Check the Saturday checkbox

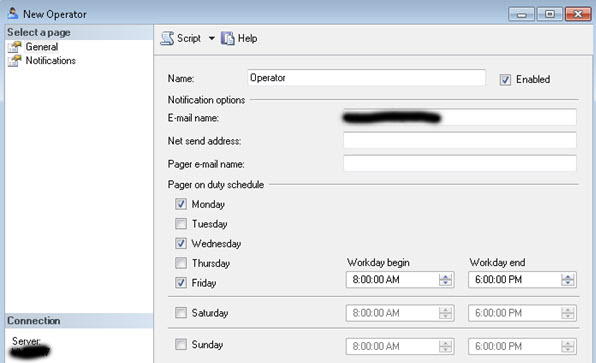pos(181,313)
